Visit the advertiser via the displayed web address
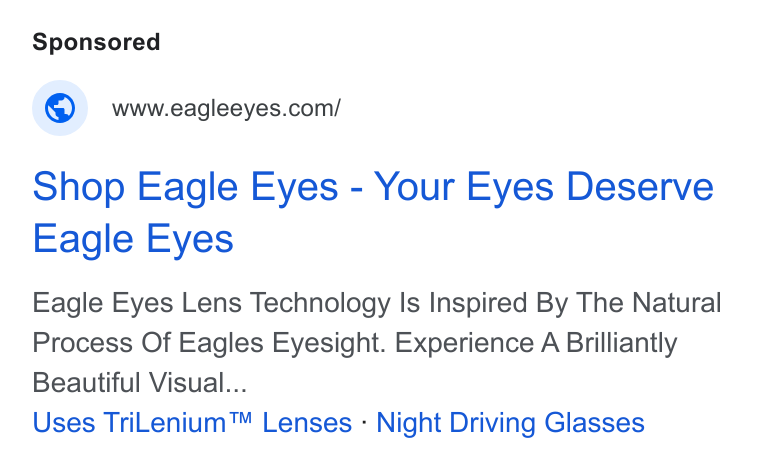The height and width of the screenshot is (466, 760). pyautogui.click(x=226, y=108)
